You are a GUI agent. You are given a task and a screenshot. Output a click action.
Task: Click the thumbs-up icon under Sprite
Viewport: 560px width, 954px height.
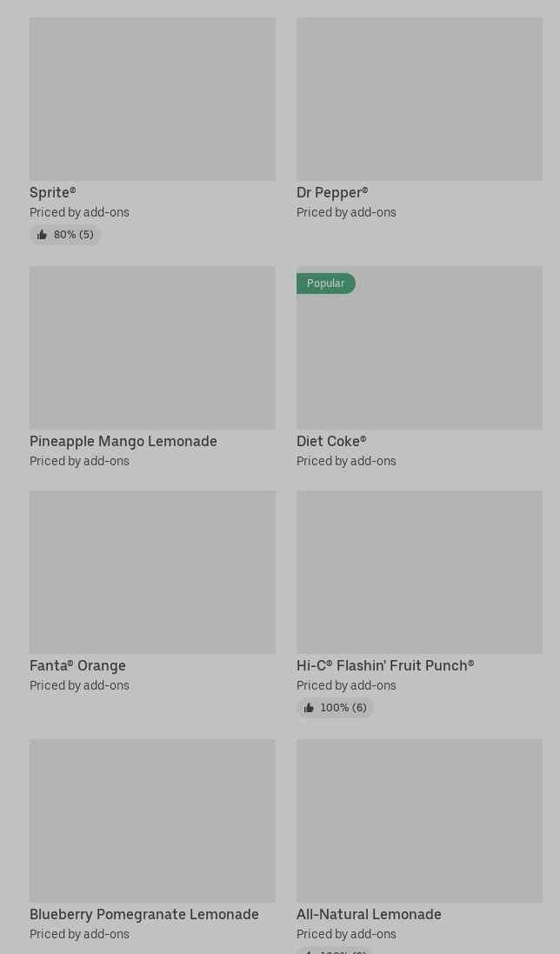pyautogui.click(x=42, y=235)
